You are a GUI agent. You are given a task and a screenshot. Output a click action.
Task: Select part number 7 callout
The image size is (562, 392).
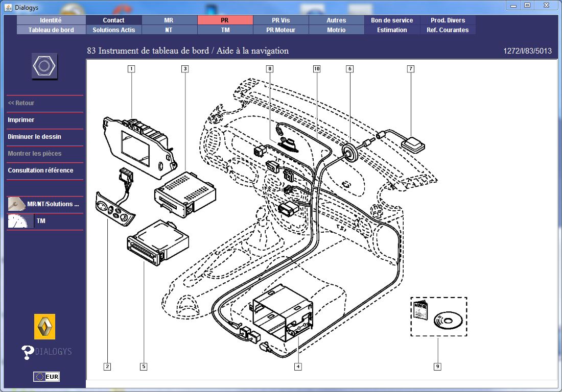point(411,69)
